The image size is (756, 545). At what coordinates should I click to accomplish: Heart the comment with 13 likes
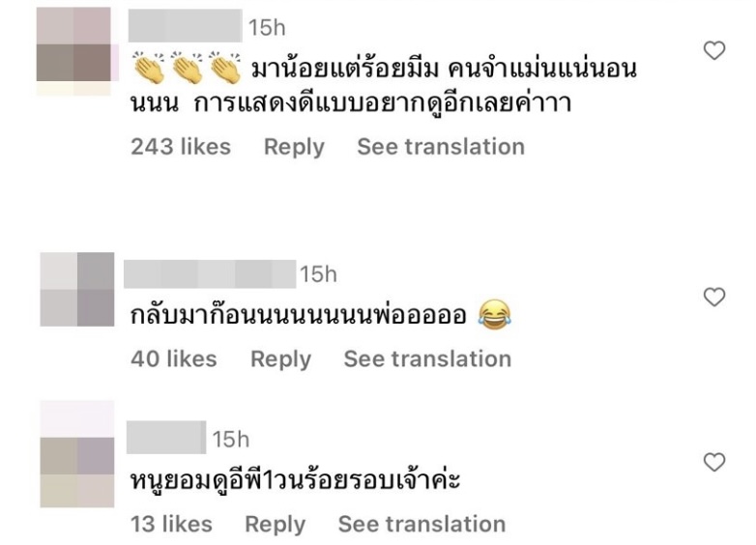click(714, 462)
